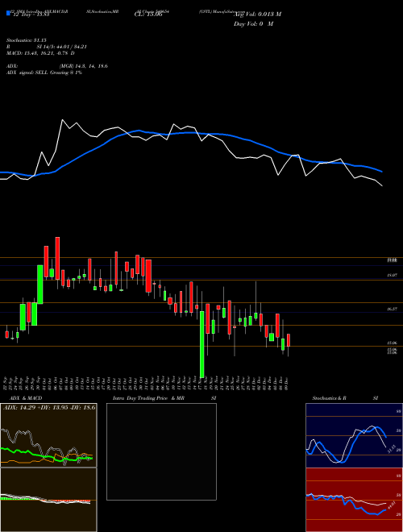Click the 'Intra Day Trading Price & MR' title
Viewport: 403px width, 532px height.
tap(149, 398)
